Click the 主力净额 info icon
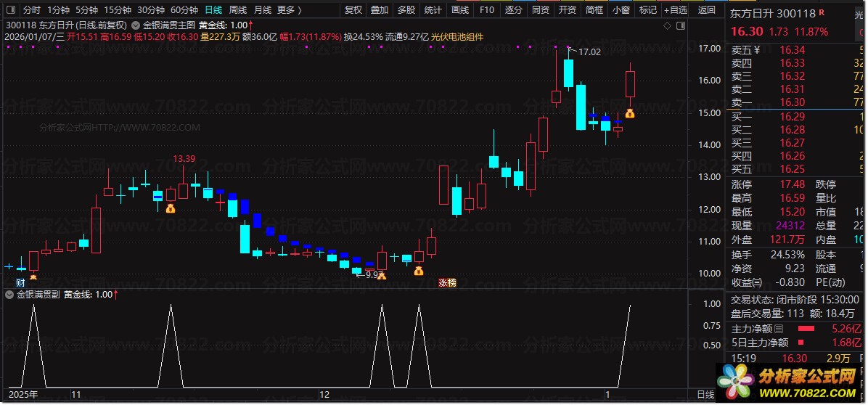Screen dimensions: 868x405 point(779,330)
